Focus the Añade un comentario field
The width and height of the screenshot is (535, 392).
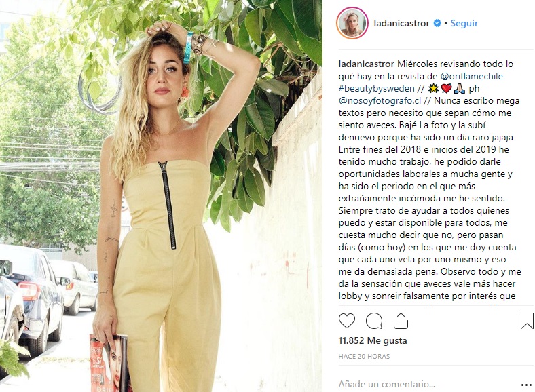click(426, 384)
